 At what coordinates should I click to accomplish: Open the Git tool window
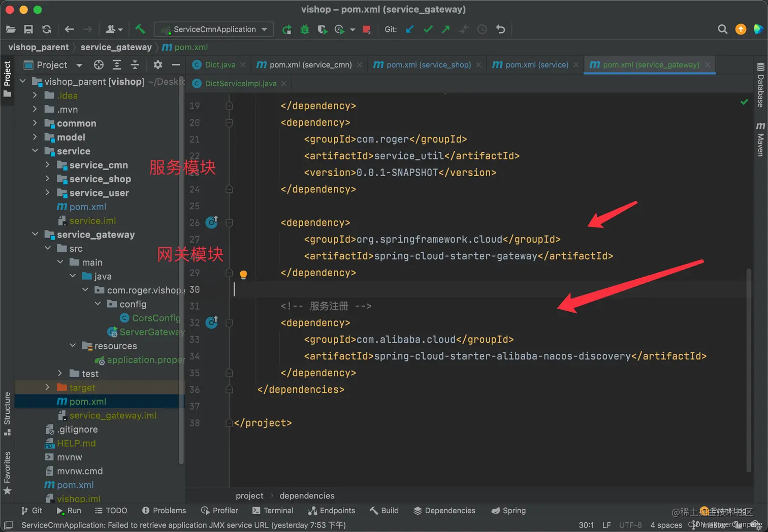[31, 511]
